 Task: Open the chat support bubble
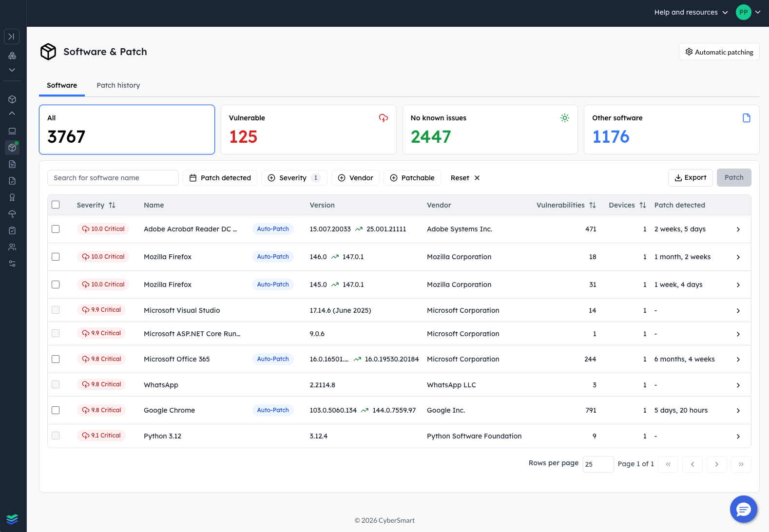[743, 509]
